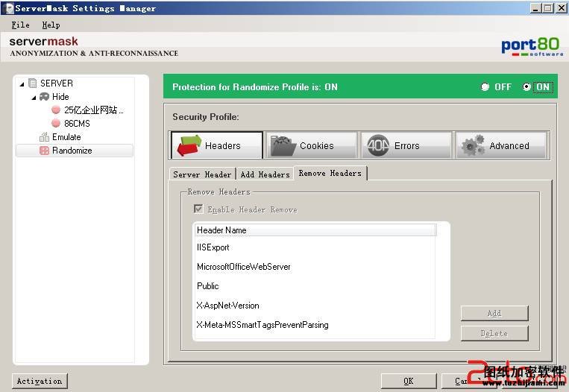
Task: Click the Security Profile: label
Action: pyautogui.click(x=206, y=117)
